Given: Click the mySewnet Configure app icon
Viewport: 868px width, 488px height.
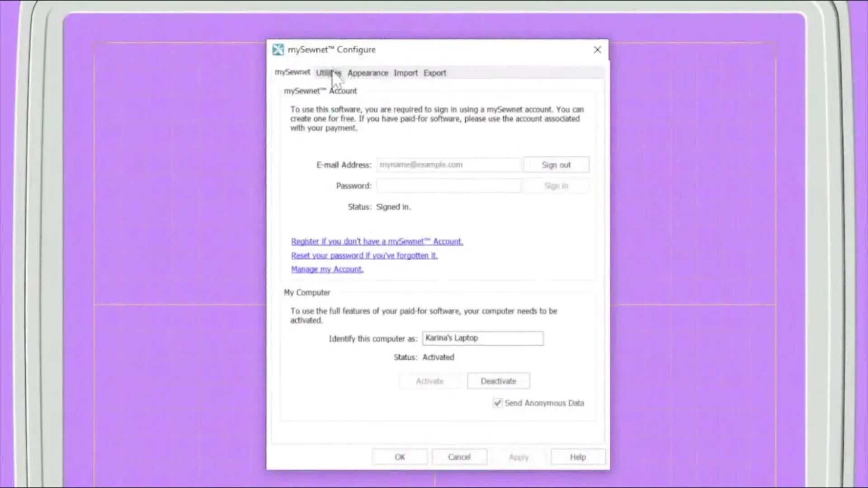Looking at the screenshot, I should pyautogui.click(x=278, y=50).
